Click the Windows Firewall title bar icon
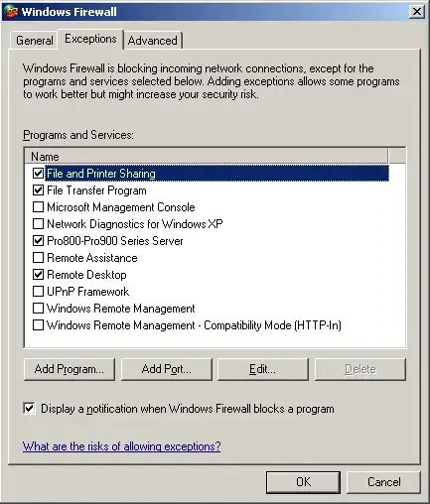 12,12
